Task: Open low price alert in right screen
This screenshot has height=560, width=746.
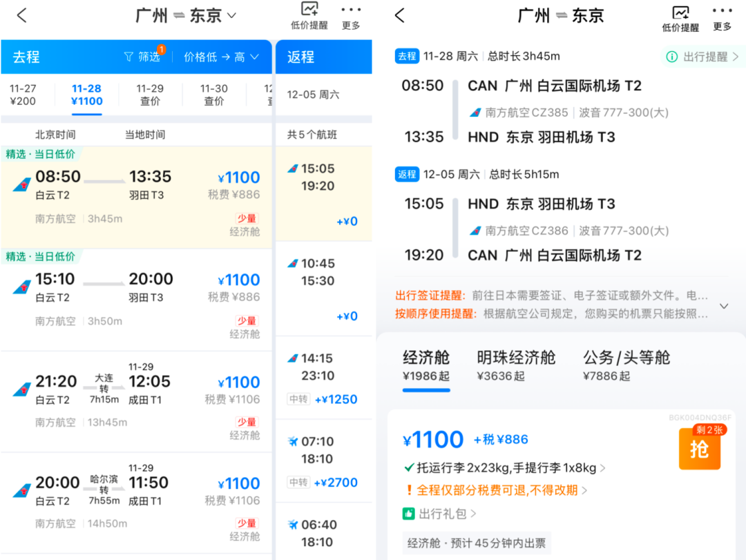Action: click(x=680, y=19)
